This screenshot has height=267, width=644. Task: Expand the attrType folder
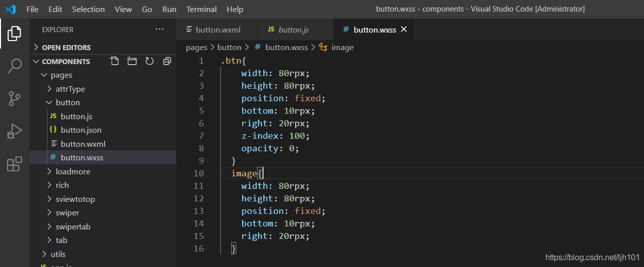click(x=103, y=89)
